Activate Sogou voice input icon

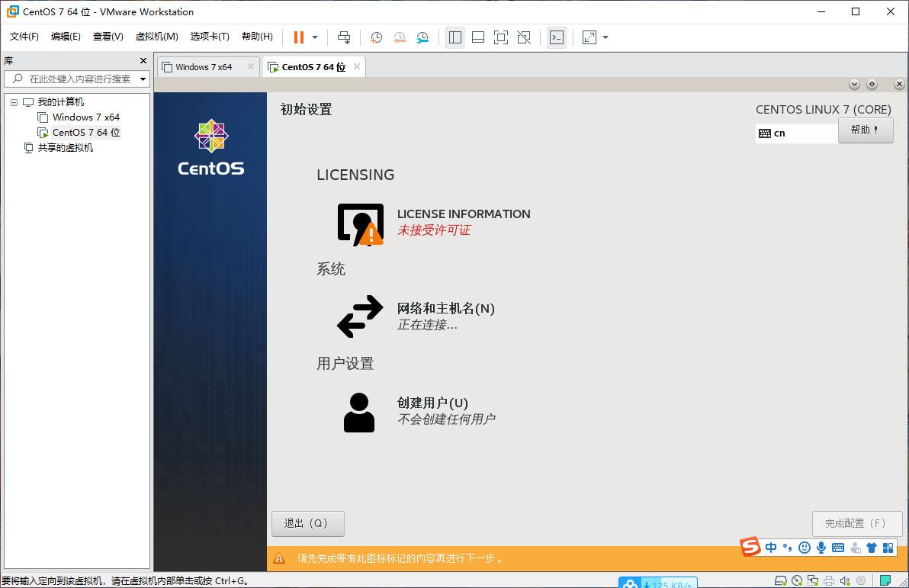821,548
